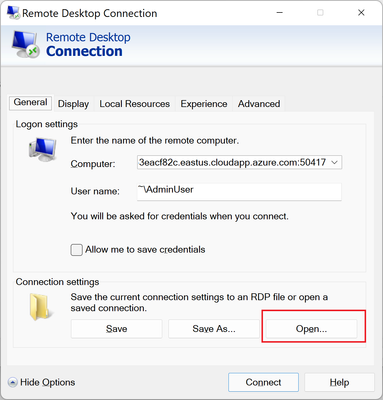Click the Connect button
Viewport: 383px width, 400px height.
click(x=263, y=382)
